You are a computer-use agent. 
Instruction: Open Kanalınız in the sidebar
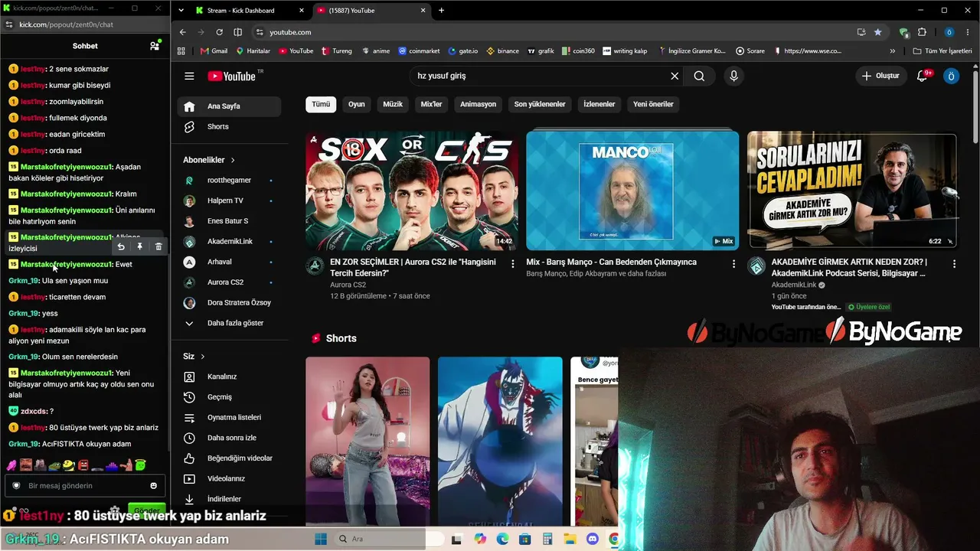click(229, 377)
